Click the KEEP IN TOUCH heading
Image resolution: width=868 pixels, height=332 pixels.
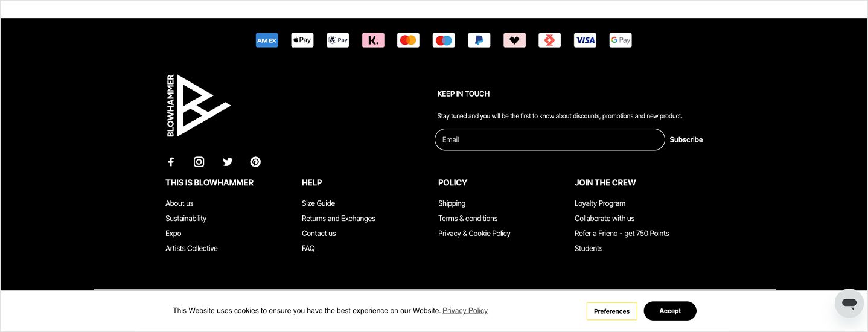tap(464, 94)
